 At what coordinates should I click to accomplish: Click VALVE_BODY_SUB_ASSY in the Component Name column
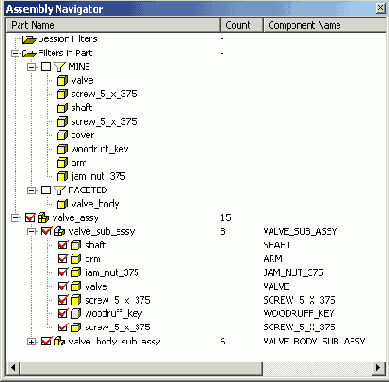click(314, 341)
